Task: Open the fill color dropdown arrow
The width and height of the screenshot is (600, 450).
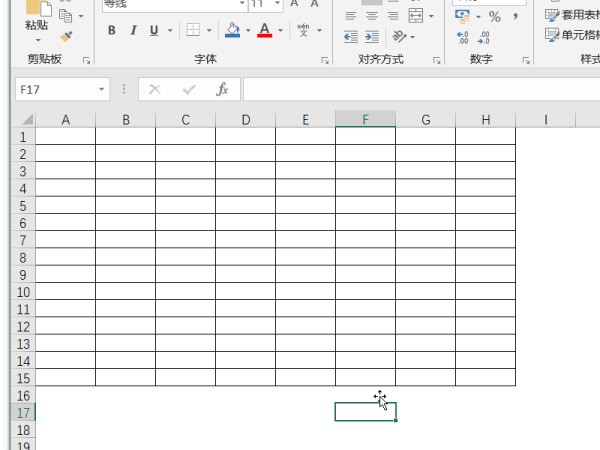Action: click(248, 30)
